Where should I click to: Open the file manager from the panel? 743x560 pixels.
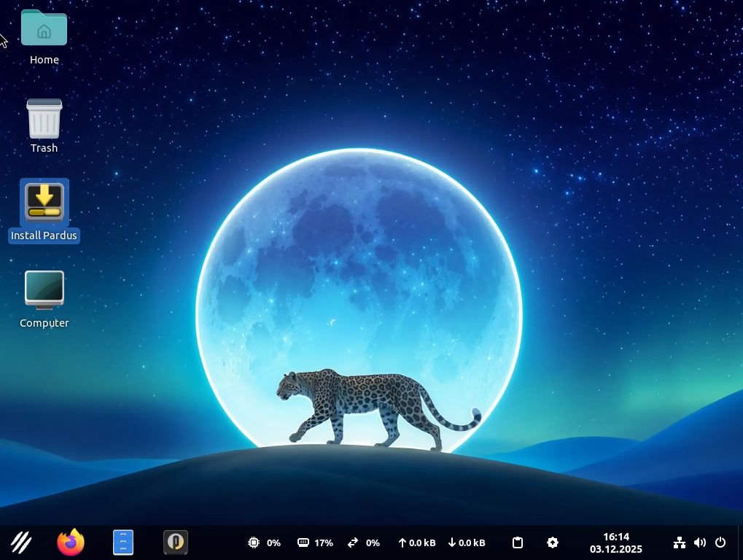[x=123, y=542]
